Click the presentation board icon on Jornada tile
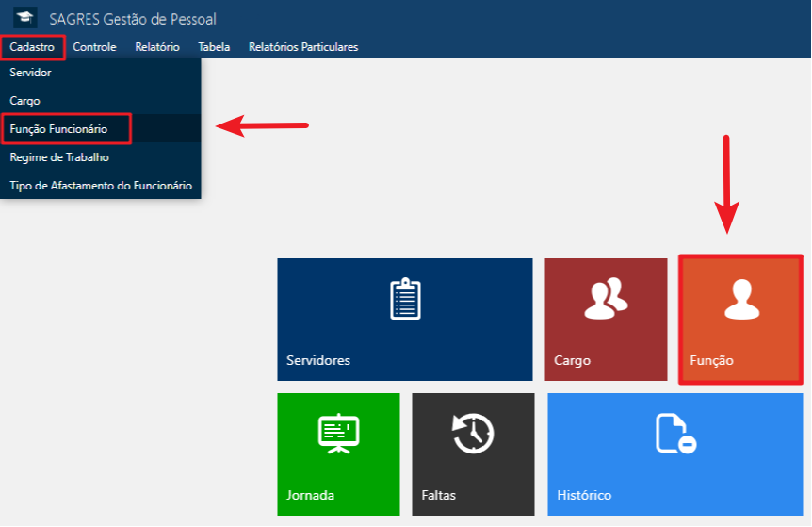812x527 pixels. [339, 434]
